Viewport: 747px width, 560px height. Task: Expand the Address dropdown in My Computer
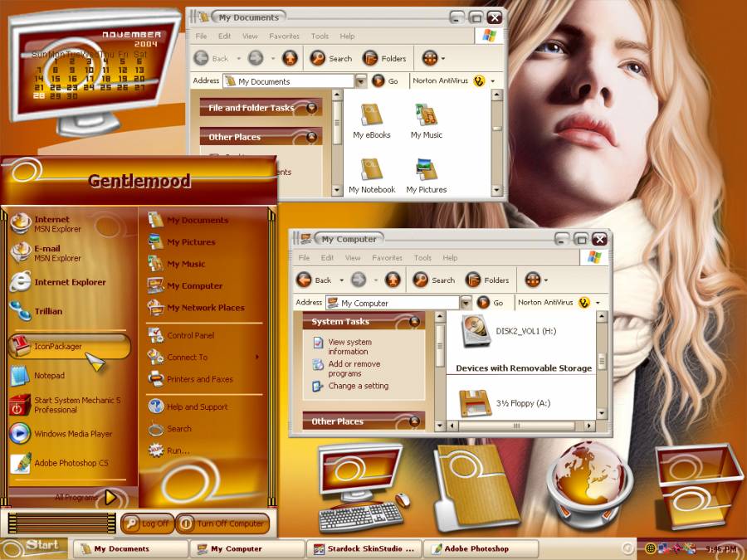point(466,303)
